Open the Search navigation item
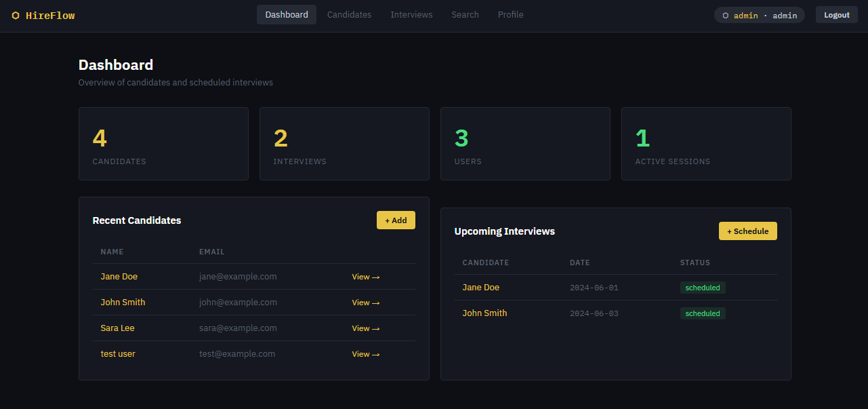The width and height of the screenshot is (868, 409). [465, 15]
